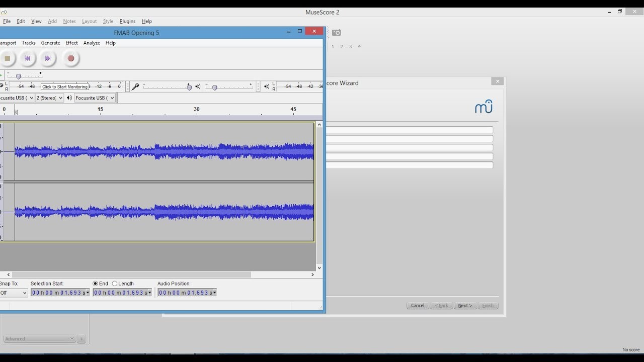This screenshot has width=644, height=362.
Task: Click the MuseScore logo in the wizard
Action: coord(484,107)
